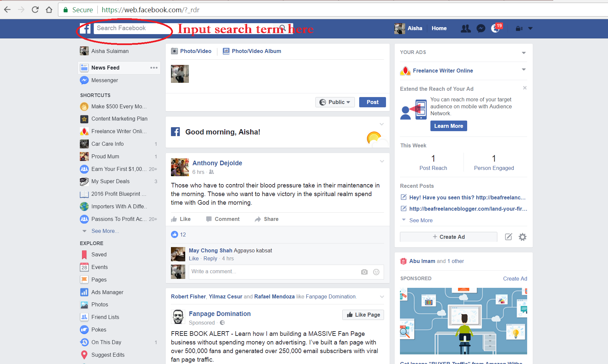Open Ads Manager chart icon
The width and height of the screenshot is (608, 364).
point(84,292)
